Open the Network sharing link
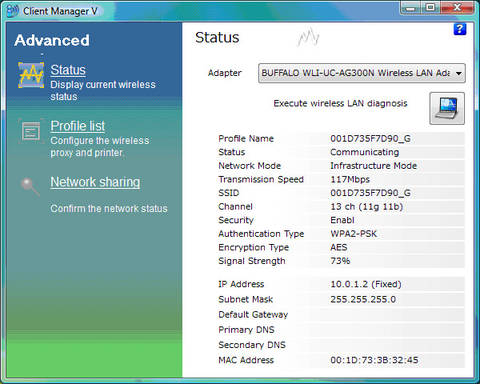The height and width of the screenshot is (384, 480). coord(95,182)
